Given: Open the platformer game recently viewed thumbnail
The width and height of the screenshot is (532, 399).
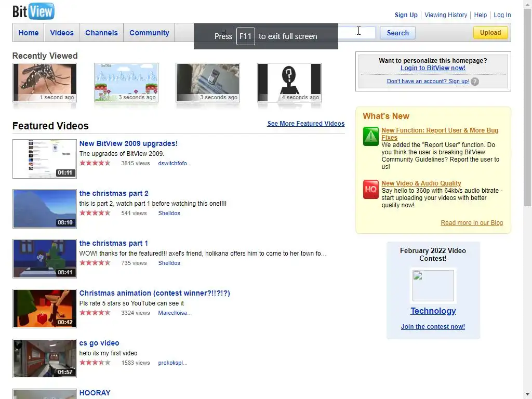Looking at the screenshot, I should pos(126,83).
